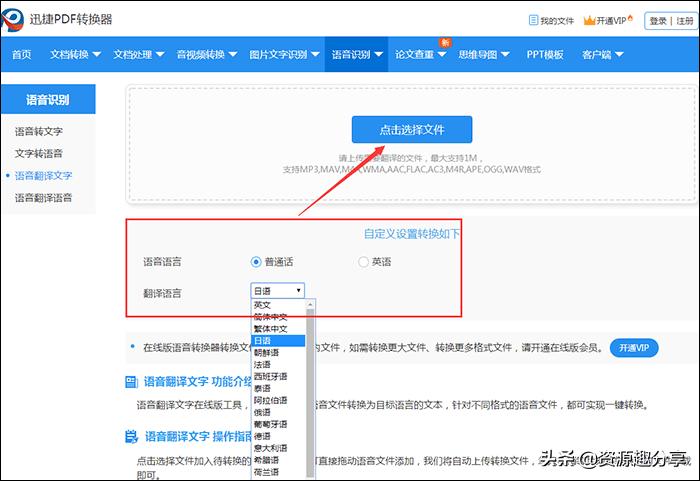Click 点击选择文件 button

coord(412,130)
